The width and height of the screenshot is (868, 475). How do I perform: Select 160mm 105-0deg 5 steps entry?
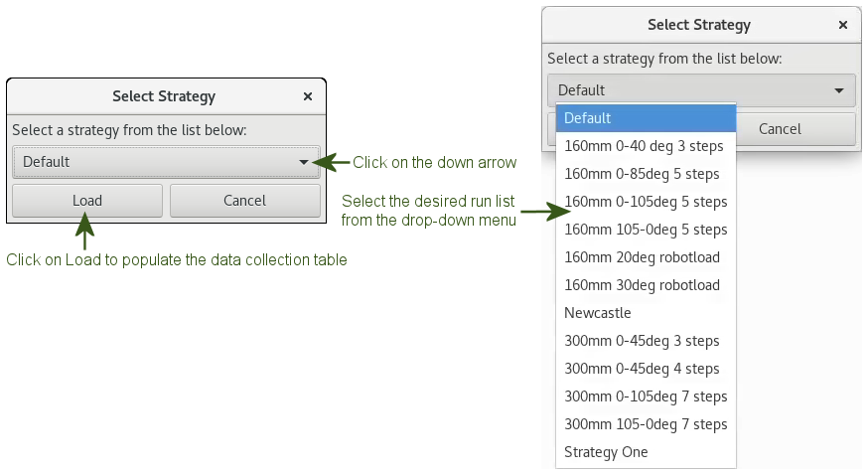pos(646,230)
